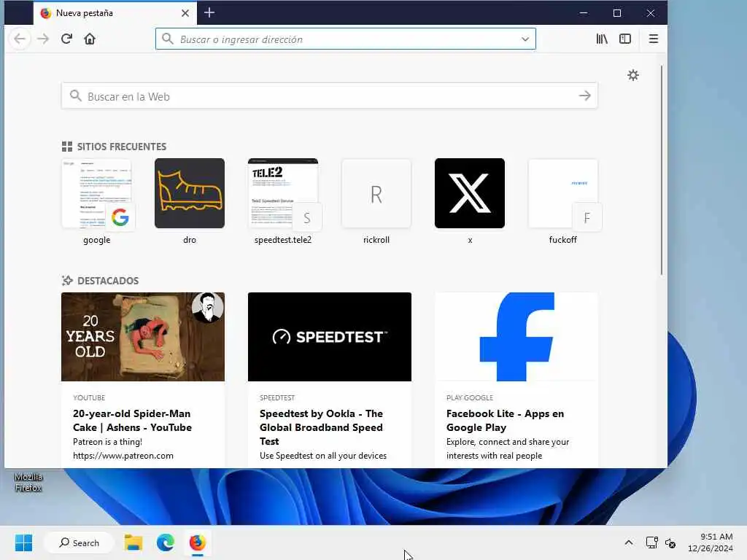Open the Firefox home page icon
Screen dimensions: 747x560
(x=90, y=39)
